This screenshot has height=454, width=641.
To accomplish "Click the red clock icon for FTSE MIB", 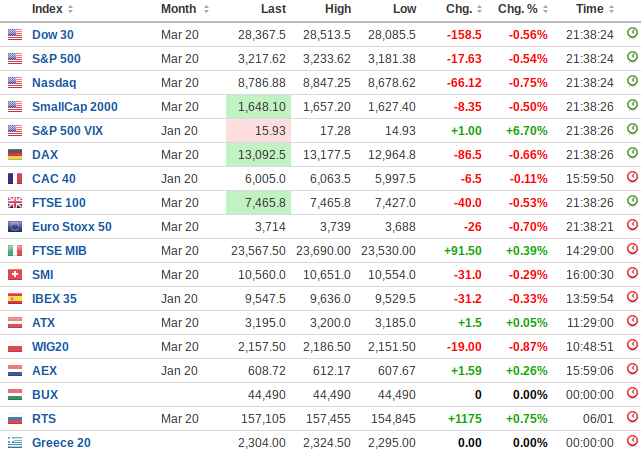I will pos(632,248).
